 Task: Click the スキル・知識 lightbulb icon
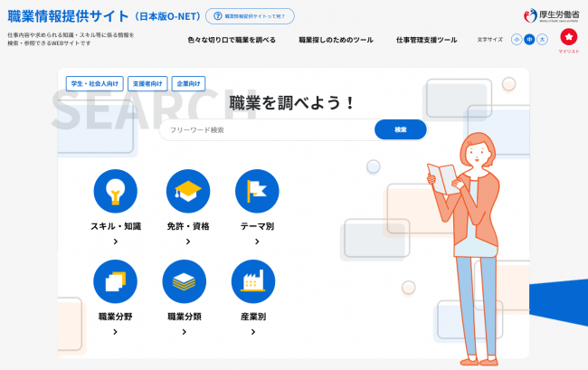[115, 191]
